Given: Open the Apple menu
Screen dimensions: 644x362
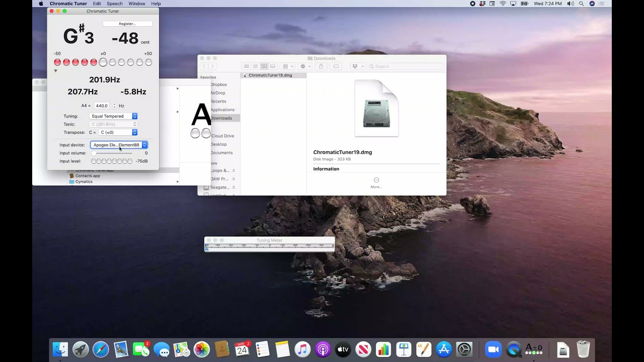Looking at the screenshot, I should point(41,4).
